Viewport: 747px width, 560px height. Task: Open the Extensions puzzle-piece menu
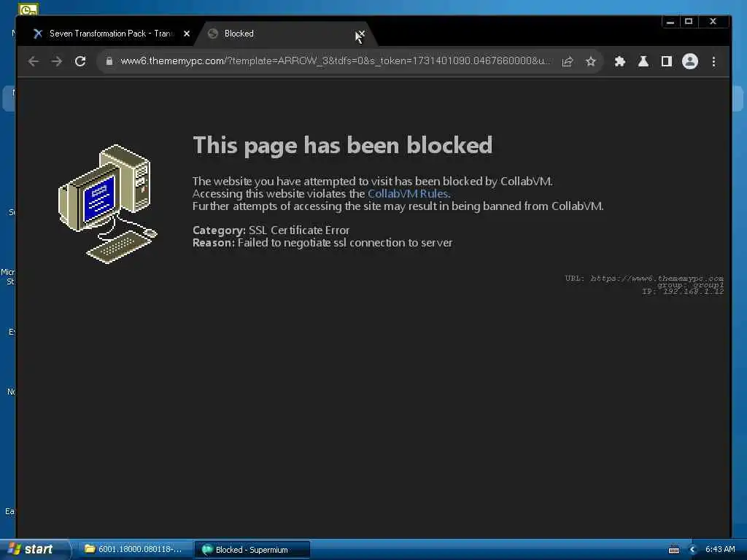[x=619, y=61]
